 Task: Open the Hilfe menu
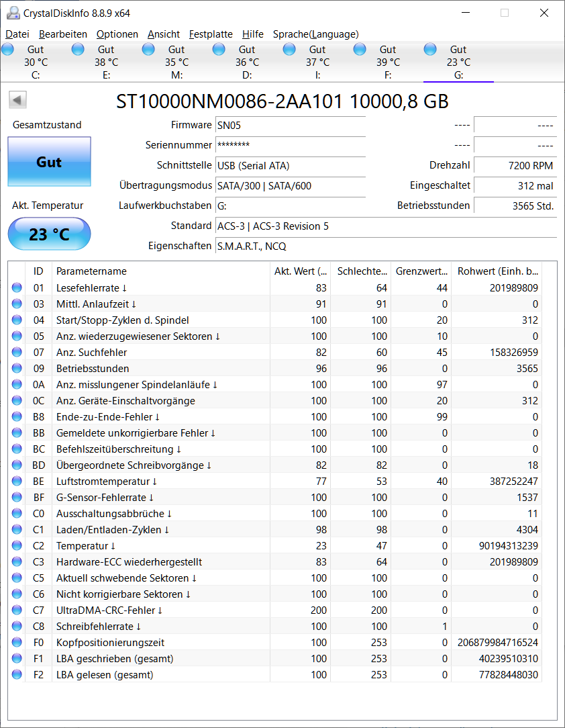pyautogui.click(x=252, y=34)
